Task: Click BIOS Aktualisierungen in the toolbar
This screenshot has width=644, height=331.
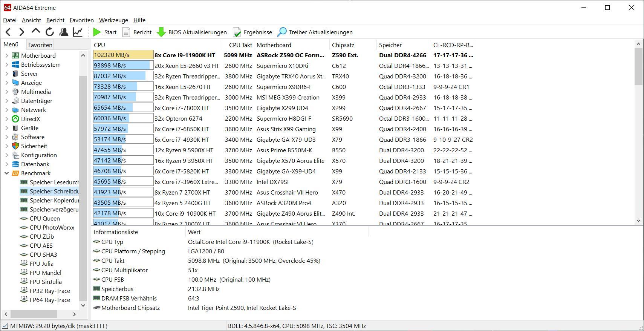Action: [192, 32]
